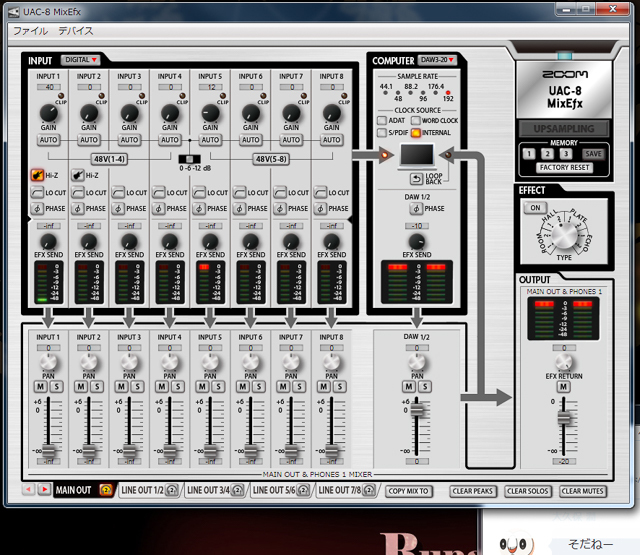Screen dimensions: 640x555
Task: Recall memory preset 1
Action: [529, 153]
